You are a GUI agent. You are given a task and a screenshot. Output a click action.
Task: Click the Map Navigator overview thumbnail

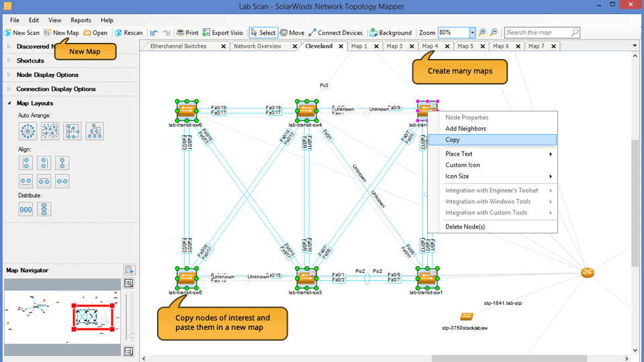62,317
